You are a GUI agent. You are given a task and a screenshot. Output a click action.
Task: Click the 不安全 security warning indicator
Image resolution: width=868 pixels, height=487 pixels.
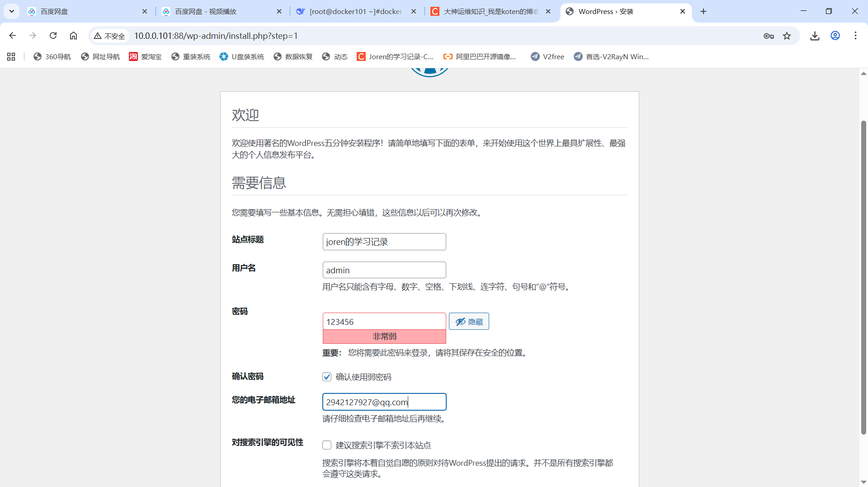[109, 36]
